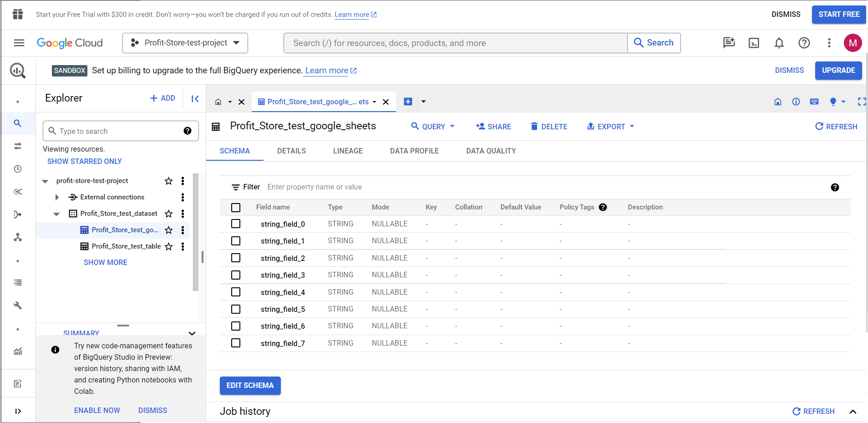The image size is (868, 423).
Task: Expand the Job history panel chevron
Action: click(x=853, y=412)
